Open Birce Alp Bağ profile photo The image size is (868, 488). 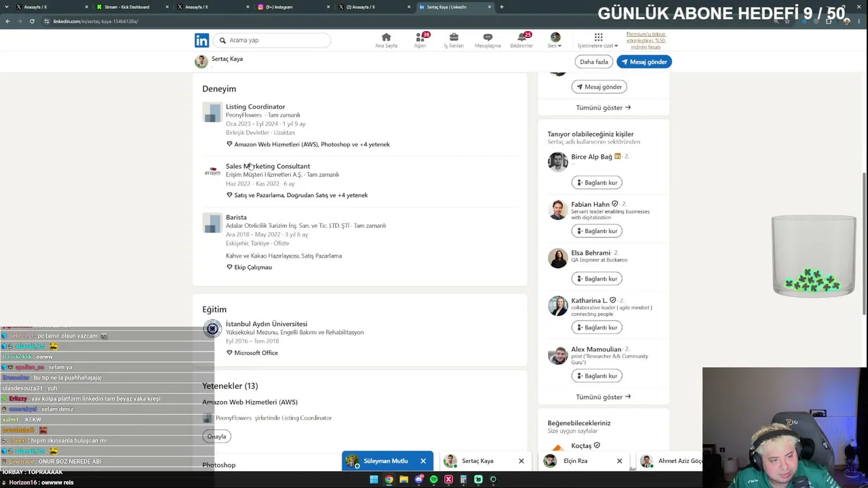557,162
